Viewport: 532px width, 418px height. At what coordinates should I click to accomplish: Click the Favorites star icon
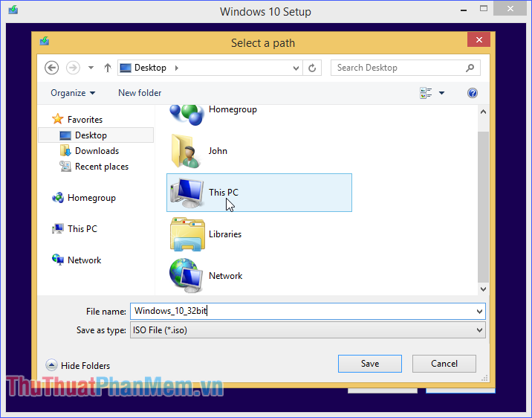[x=58, y=119]
